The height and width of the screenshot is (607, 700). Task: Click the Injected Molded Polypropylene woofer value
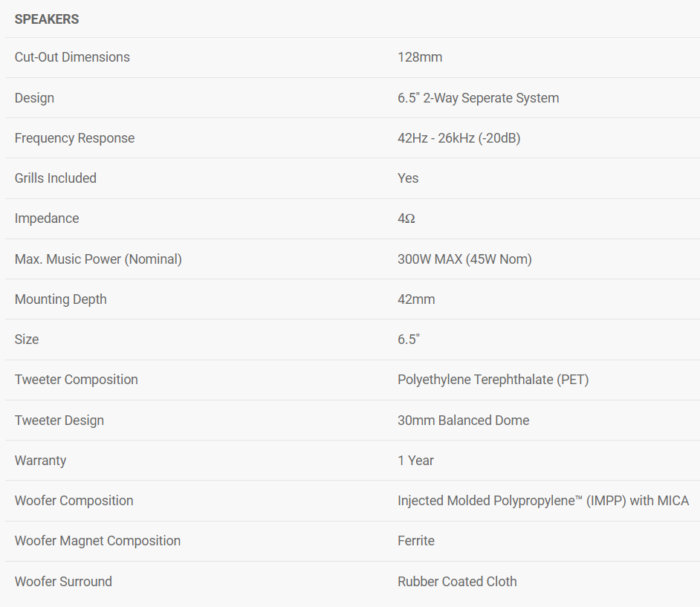[542, 501]
